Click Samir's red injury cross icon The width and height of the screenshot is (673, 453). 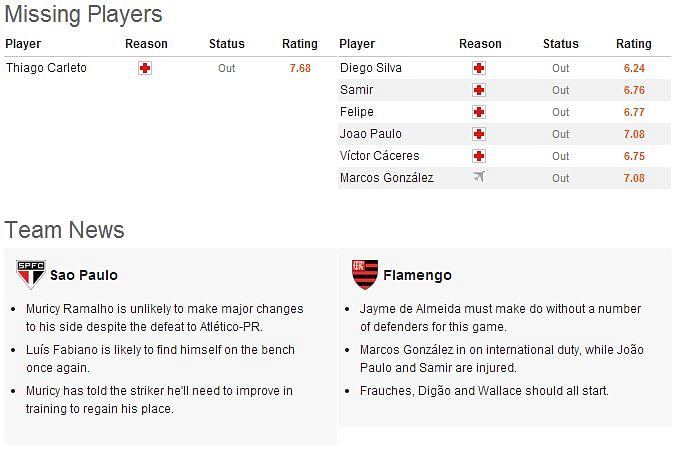(x=479, y=90)
